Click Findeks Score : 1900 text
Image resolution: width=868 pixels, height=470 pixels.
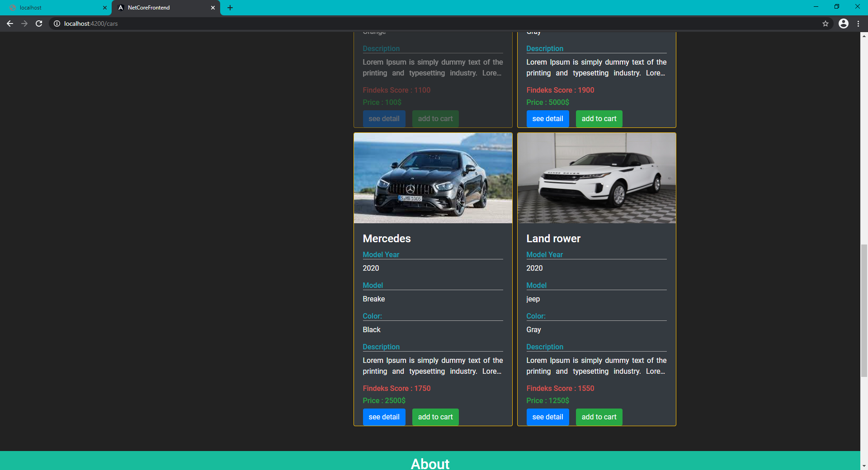[x=560, y=90]
